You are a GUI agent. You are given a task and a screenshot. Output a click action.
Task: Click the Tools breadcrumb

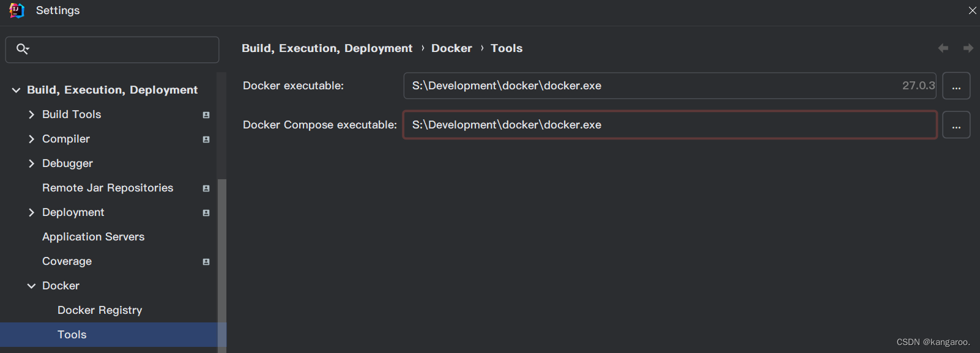pyautogui.click(x=507, y=48)
